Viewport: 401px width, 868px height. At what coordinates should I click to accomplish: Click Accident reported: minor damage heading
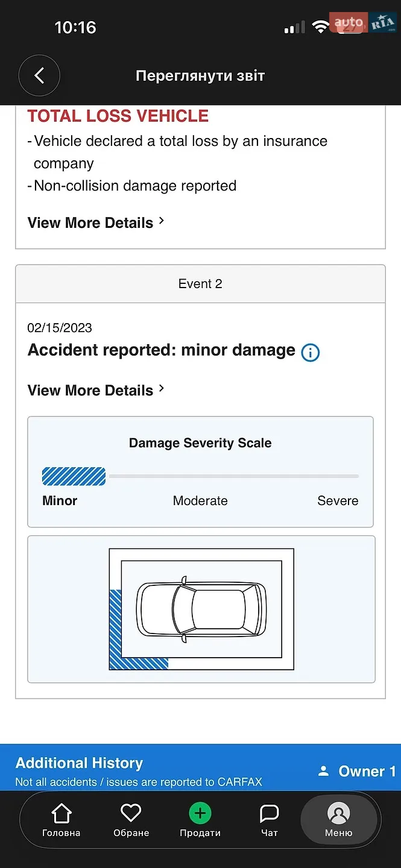(x=162, y=350)
